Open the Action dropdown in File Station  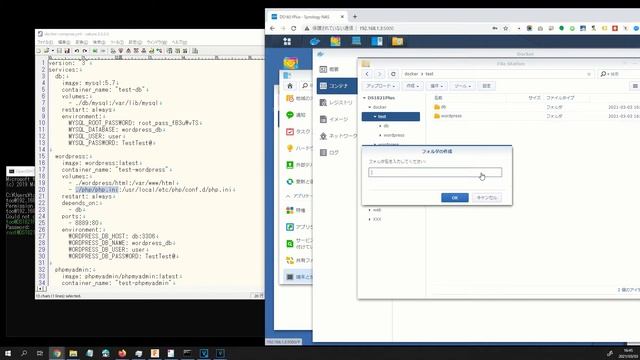[437, 86]
